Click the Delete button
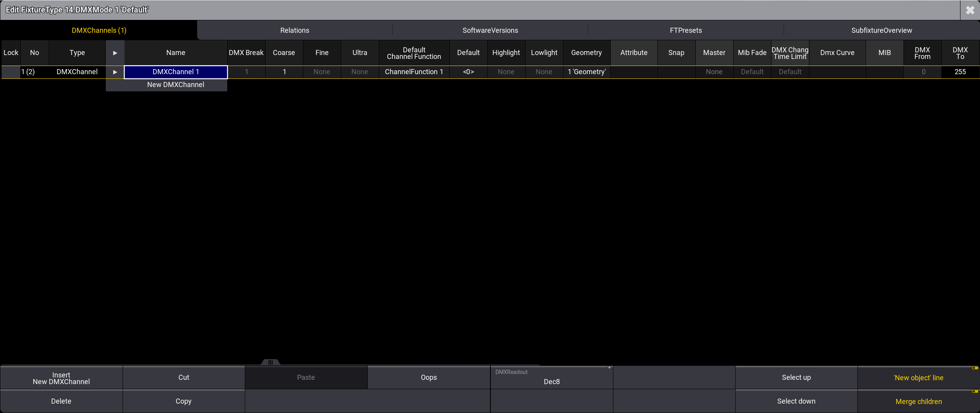Screen dimensions: 980x413 click(61, 401)
